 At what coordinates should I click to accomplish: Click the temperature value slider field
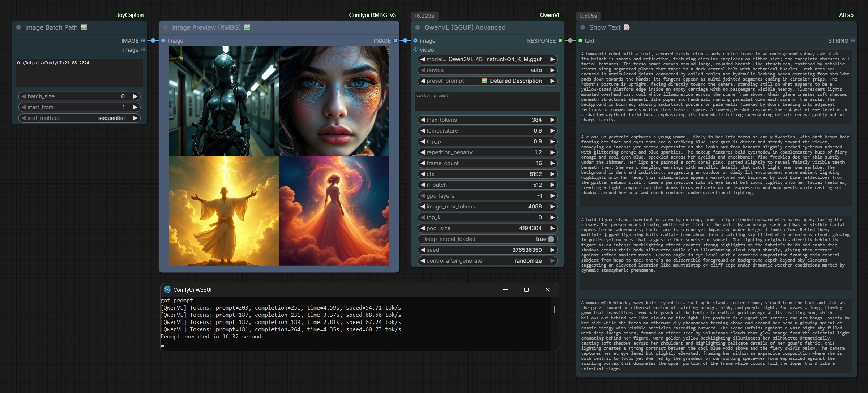(487, 131)
